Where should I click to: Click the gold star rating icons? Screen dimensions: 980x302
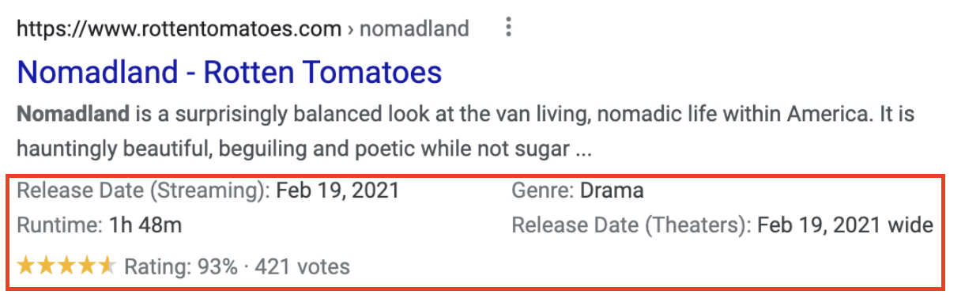(x=66, y=266)
